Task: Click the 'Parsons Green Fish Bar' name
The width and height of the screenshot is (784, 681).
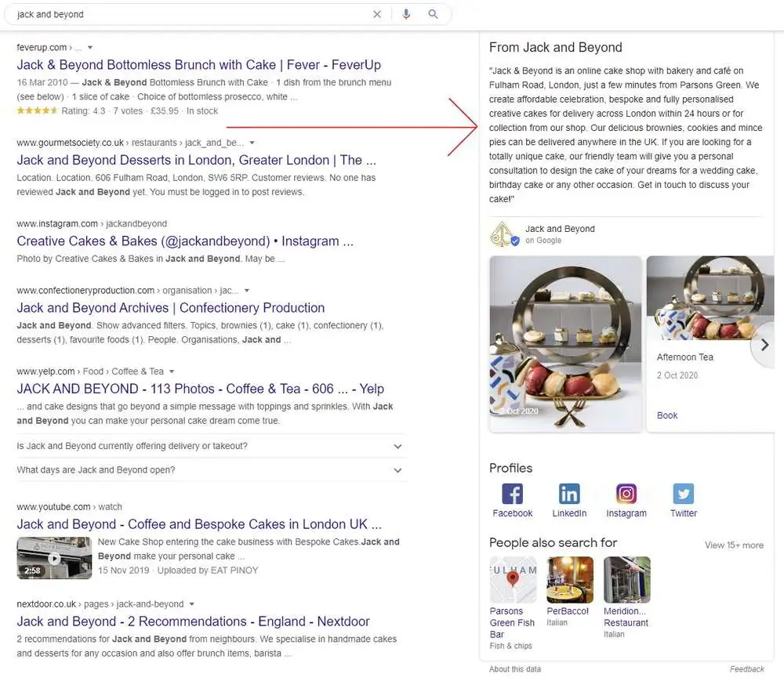Action: tap(512, 623)
